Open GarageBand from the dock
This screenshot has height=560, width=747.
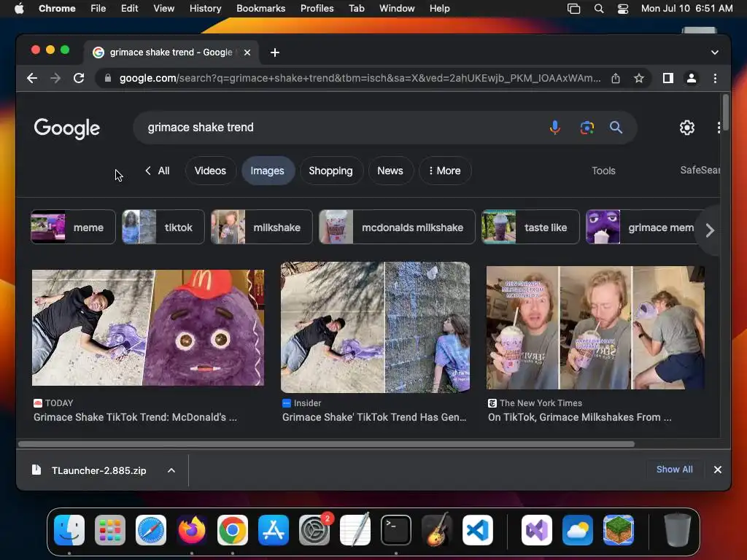coord(437,530)
